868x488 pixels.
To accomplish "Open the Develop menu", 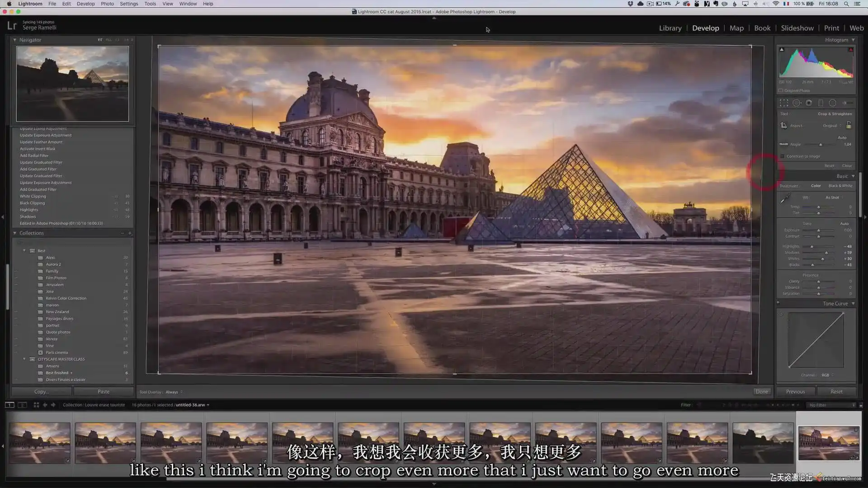I will pos(85,4).
